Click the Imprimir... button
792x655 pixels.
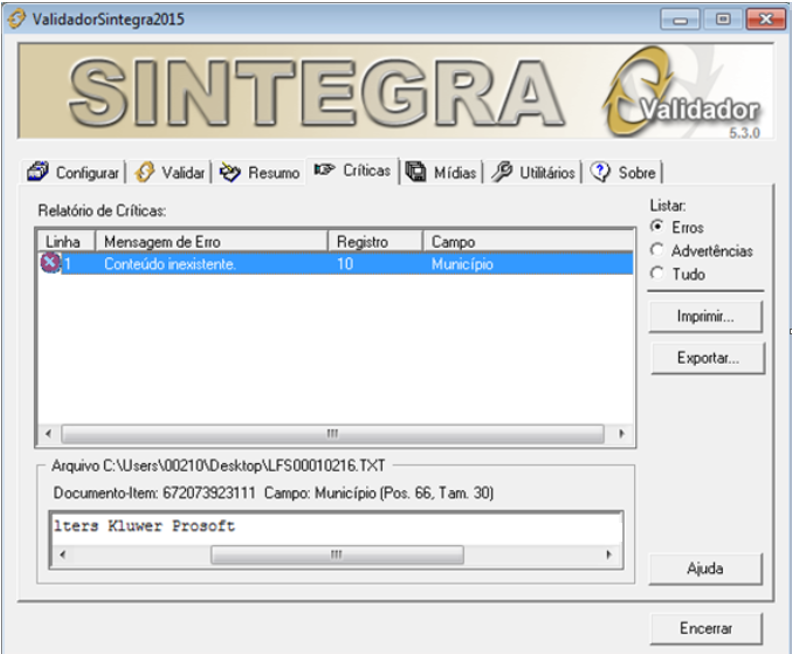click(705, 317)
